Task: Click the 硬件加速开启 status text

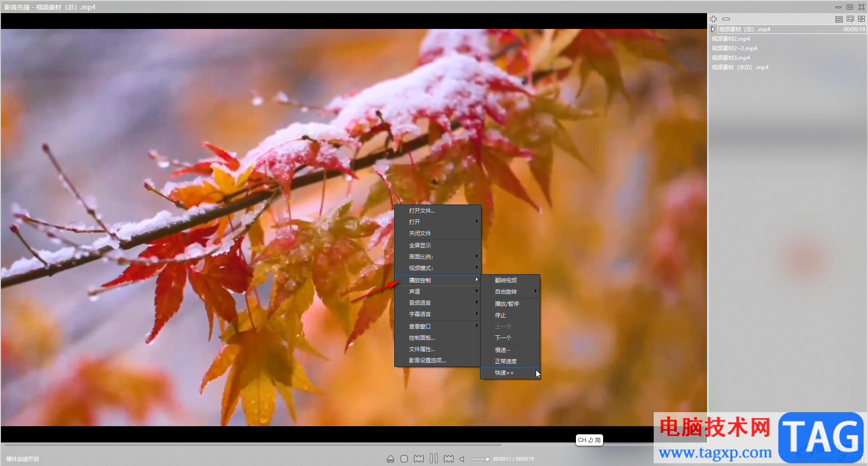Action: pos(23,459)
